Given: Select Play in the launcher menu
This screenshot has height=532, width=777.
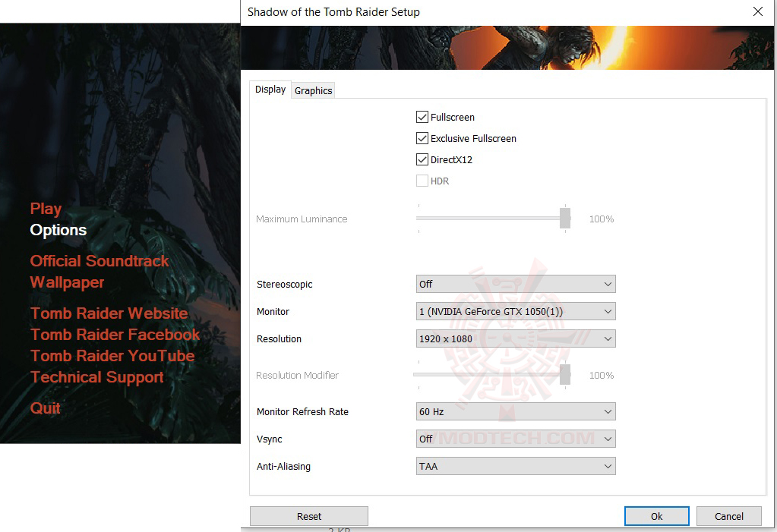Looking at the screenshot, I should coord(46,209).
